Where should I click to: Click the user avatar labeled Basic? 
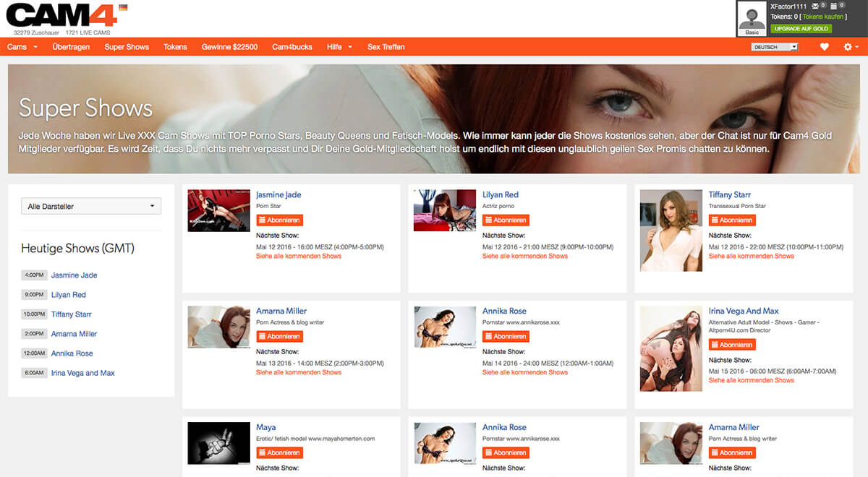752,18
